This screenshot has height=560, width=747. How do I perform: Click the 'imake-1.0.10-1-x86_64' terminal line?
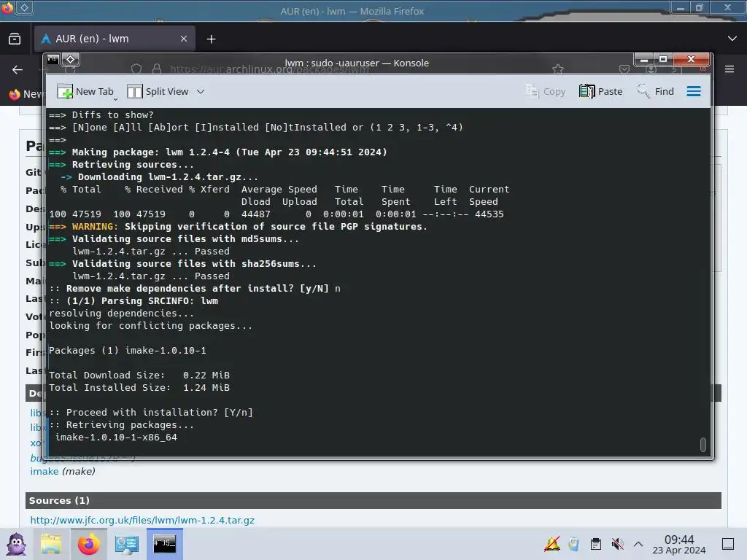(x=116, y=437)
